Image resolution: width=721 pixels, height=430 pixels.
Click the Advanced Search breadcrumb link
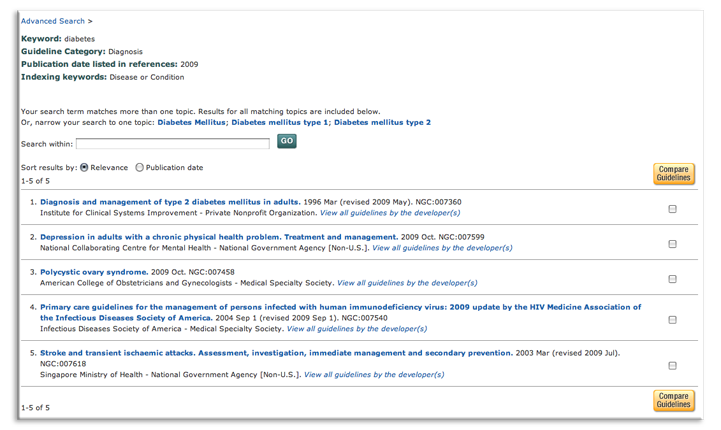(x=52, y=20)
